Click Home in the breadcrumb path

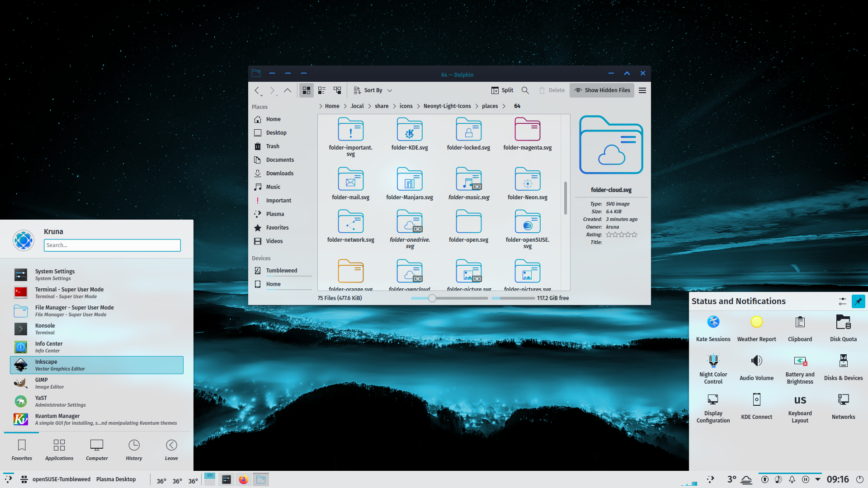click(332, 106)
